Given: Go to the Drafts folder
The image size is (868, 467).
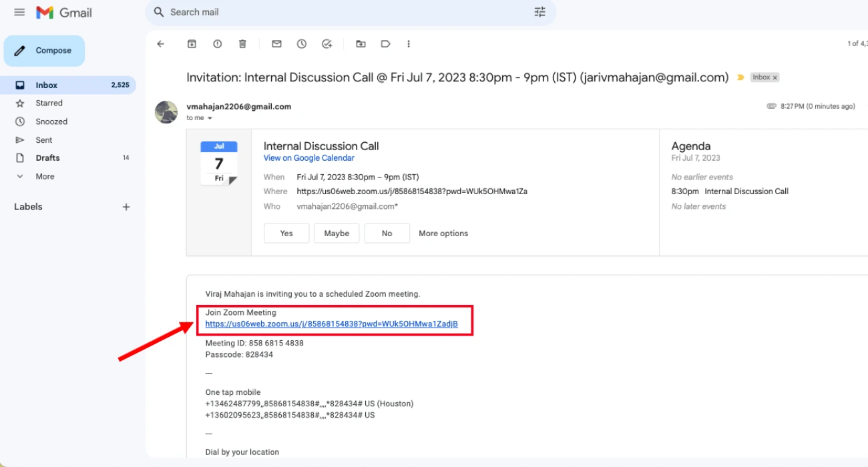Looking at the screenshot, I should pos(47,158).
